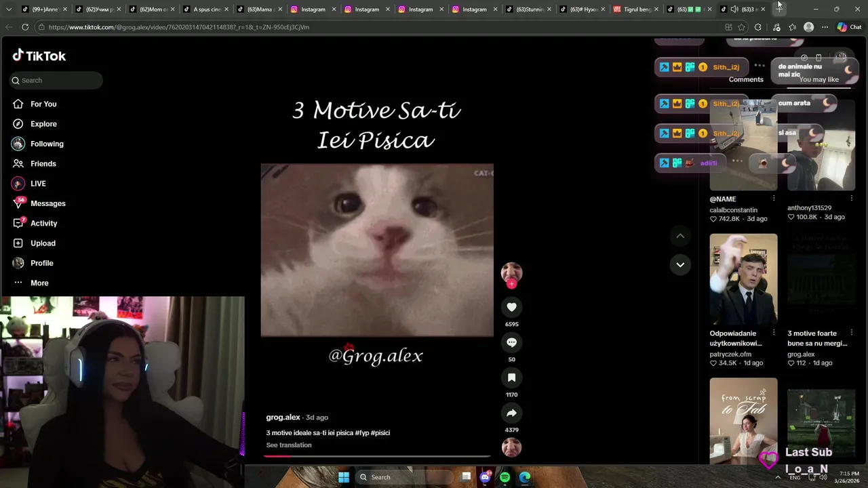
Task: Open more options for @NAME video
Action: (x=774, y=199)
